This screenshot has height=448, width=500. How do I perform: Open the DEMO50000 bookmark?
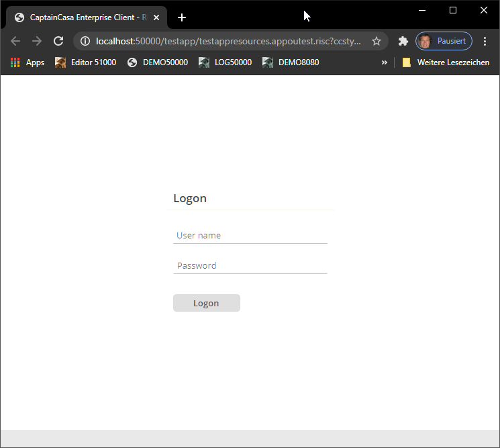pos(158,62)
